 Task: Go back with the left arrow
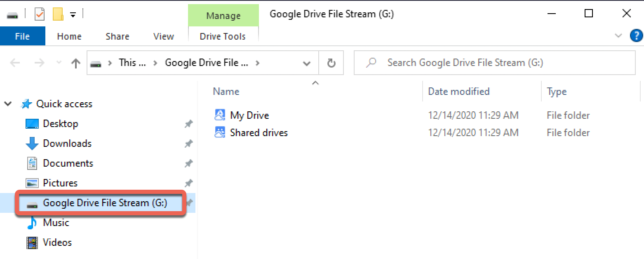point(15,63)
